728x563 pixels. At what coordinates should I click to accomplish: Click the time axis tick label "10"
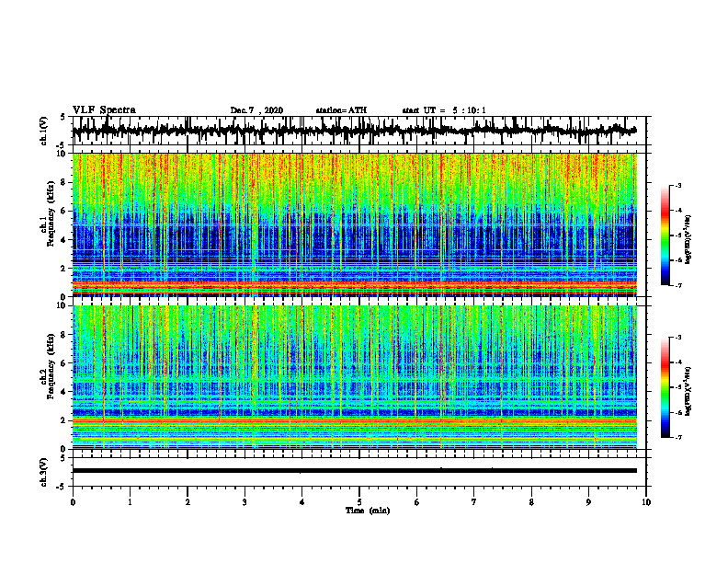[x=646, y=502]
